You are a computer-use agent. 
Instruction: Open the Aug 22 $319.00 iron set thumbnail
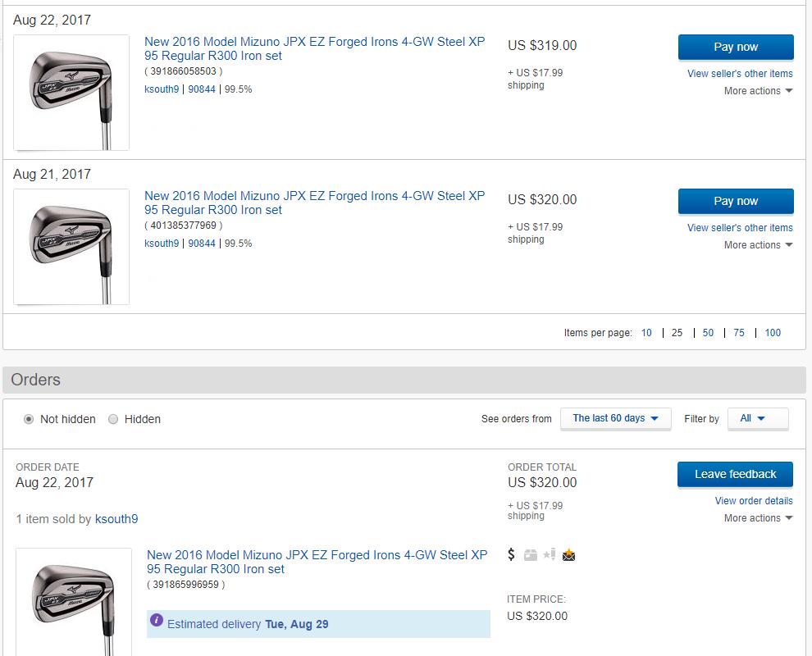pos(71,93)
